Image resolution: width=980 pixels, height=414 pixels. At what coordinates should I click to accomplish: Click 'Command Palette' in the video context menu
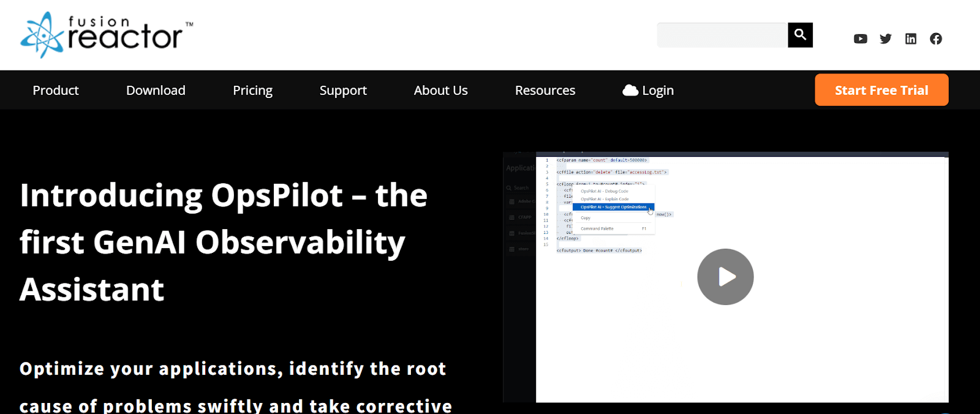pyautogui.click(x=597, y=228)
